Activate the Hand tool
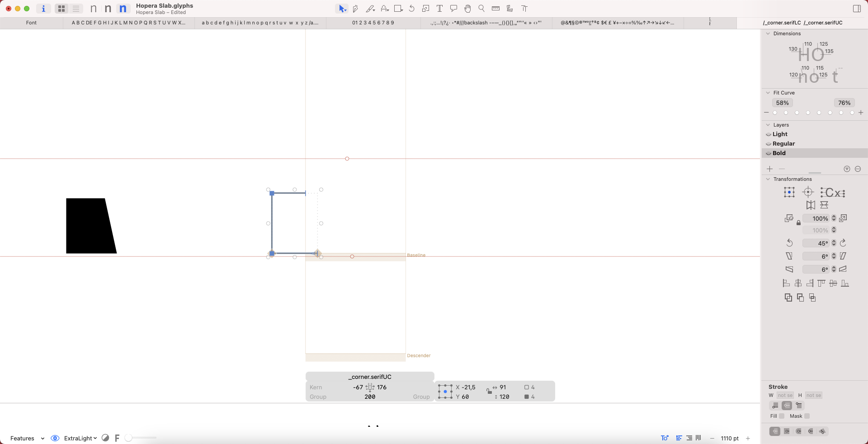Viewport: 868px width, 444px height. tap(467, 9)
